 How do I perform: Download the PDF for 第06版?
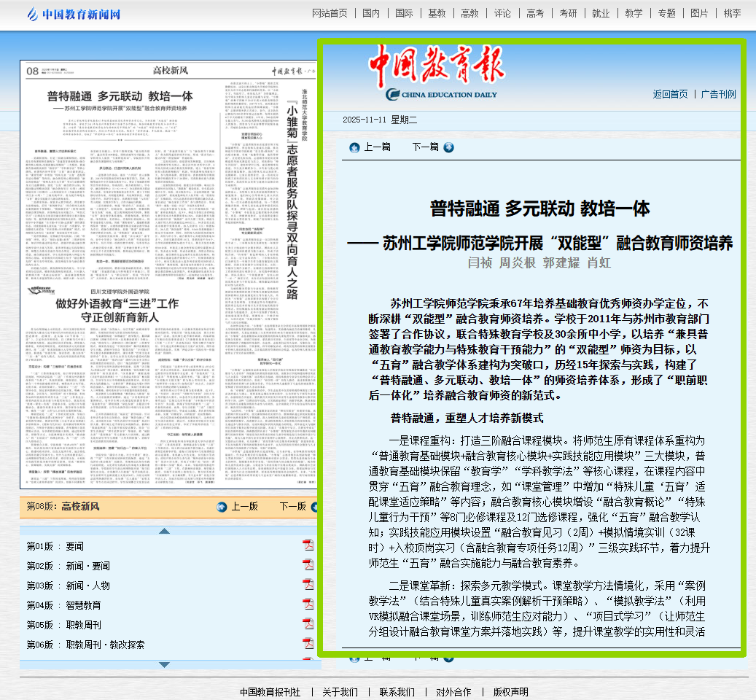coord(308,644)
